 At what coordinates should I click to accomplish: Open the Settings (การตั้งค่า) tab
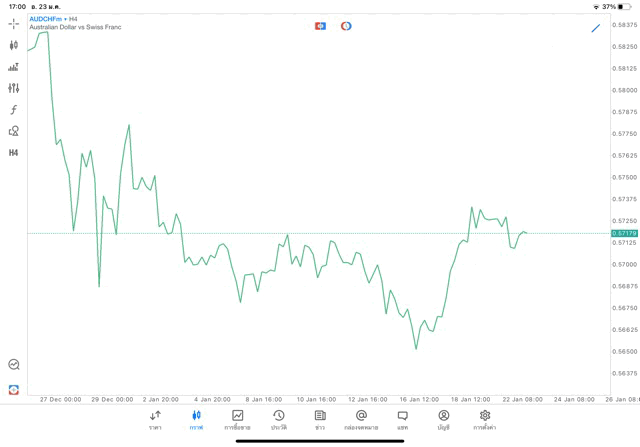pyautogui.click(x=485, y=420)
